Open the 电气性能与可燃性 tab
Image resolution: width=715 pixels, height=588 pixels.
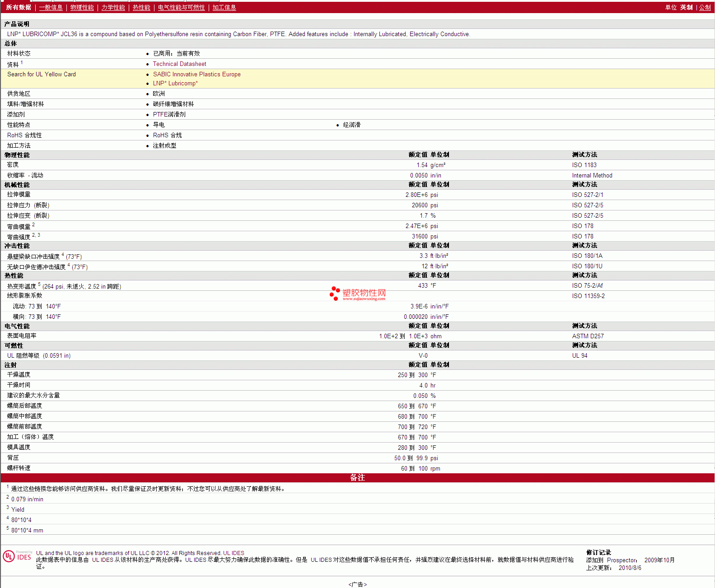coord(181,8)
